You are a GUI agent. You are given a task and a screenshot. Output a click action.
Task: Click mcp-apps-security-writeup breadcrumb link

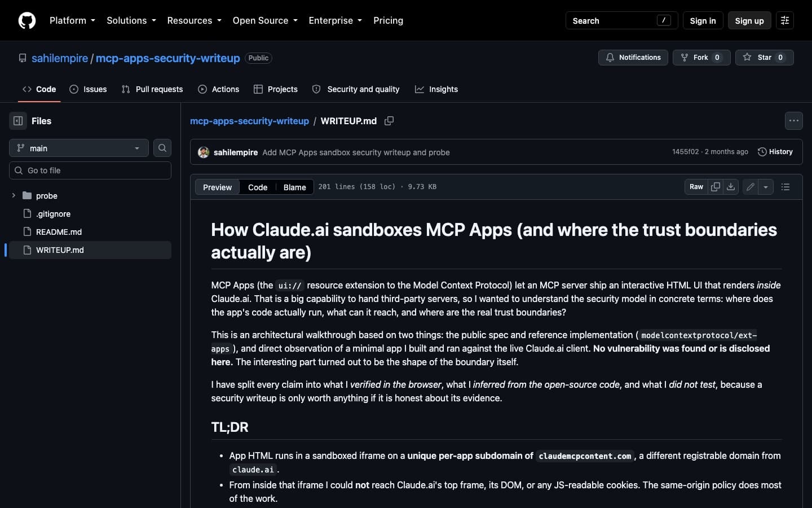tap(249, 121)
